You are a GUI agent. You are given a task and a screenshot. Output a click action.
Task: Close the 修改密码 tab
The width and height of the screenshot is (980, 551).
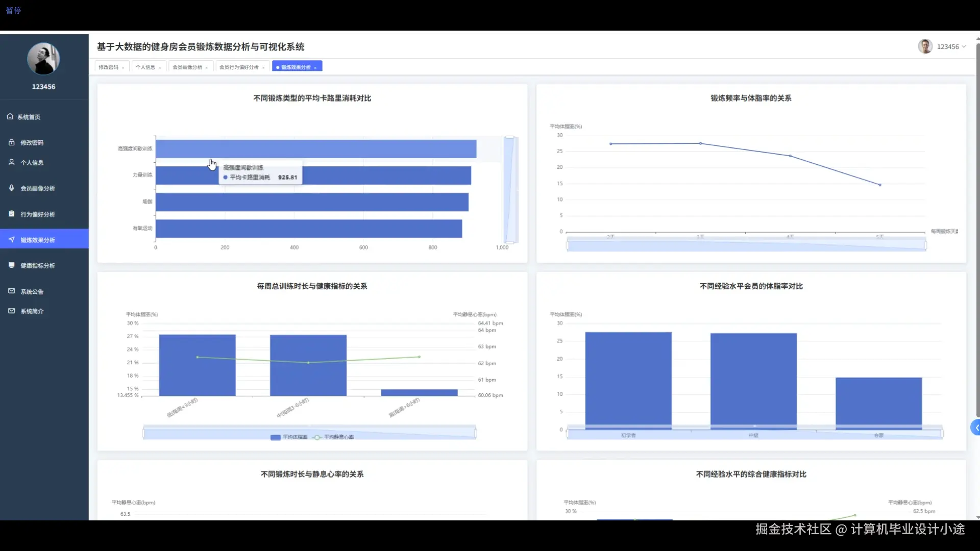tap(123, 68)
